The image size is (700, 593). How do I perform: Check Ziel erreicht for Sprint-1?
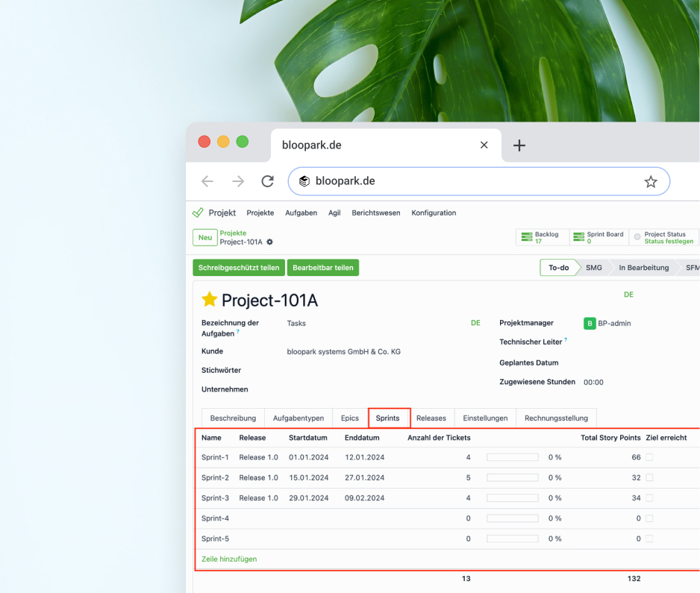[650, 457]
